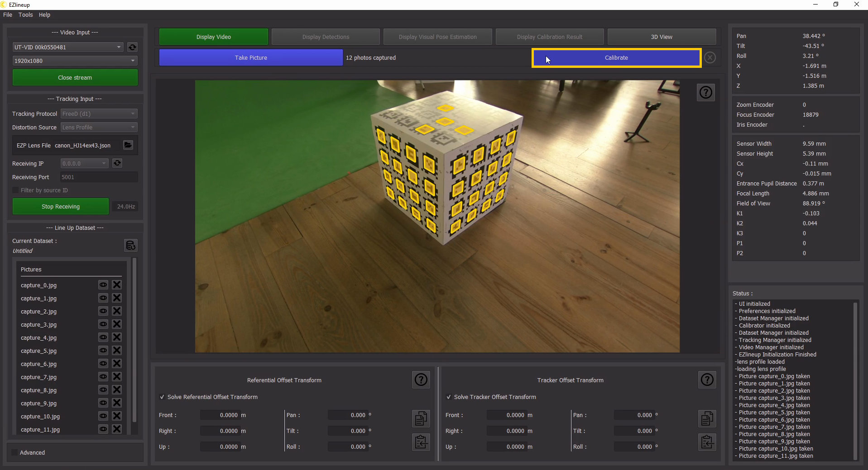Cancel calibration with the circled X icon
Image resolution: width=868 pixels, height=470 pixels.
(710, 58)
